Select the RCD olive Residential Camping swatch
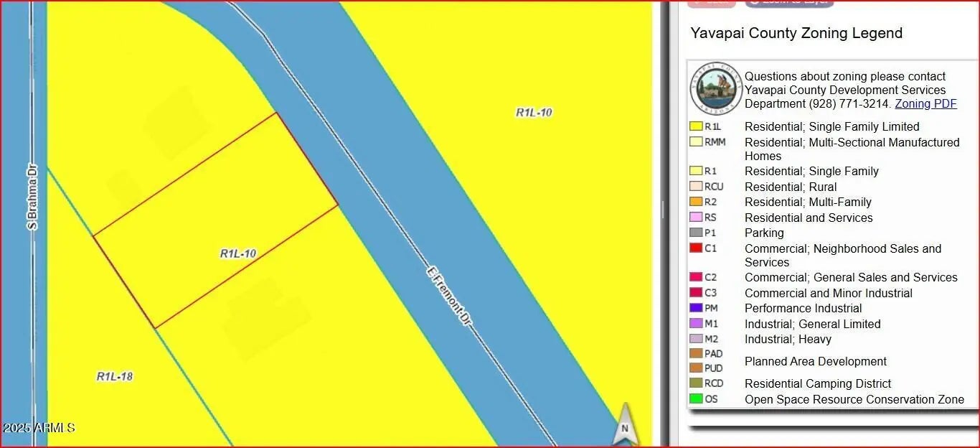This screenshot has height=448, width=980. [695, 383]
